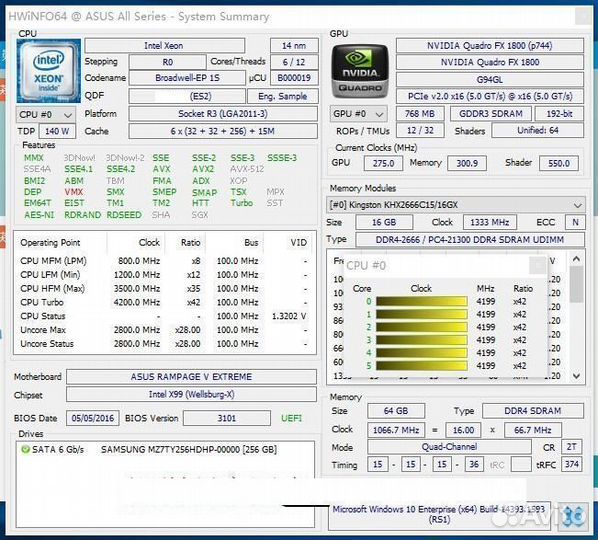Image resolution: width=598 pixels, height=540 pixels.
Task: Click the Eng. Sample field
Action: (x=283, y=96)
